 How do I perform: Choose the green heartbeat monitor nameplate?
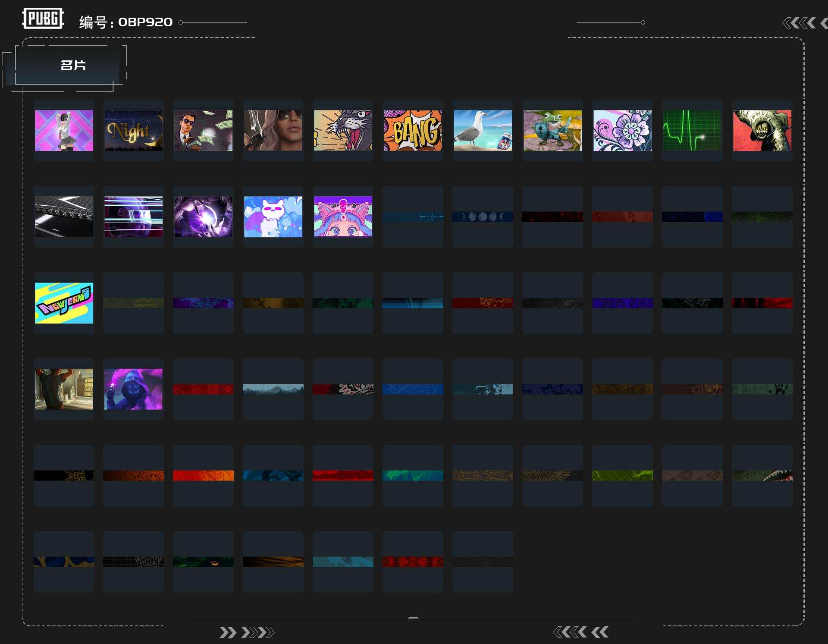click(692, 130)
